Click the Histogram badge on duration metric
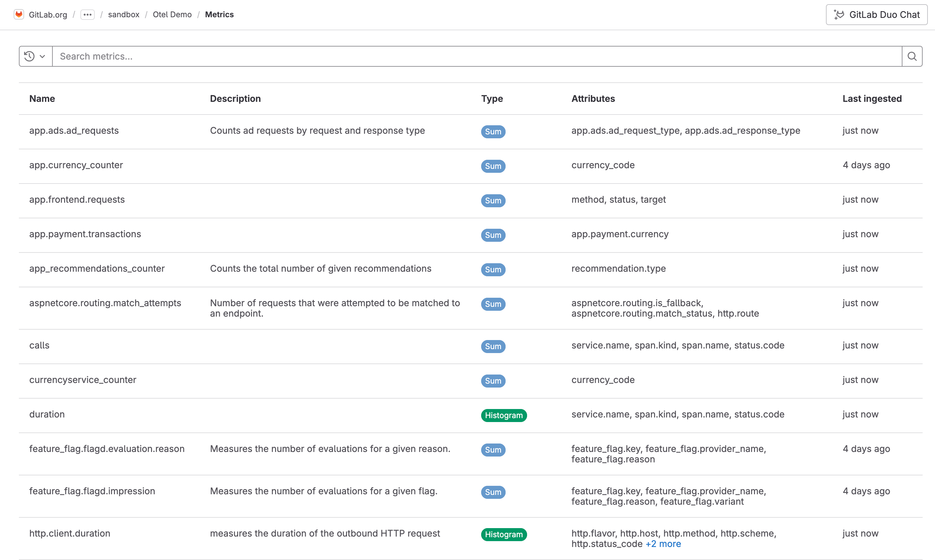 pyautogui.click(x=504, y=415)
